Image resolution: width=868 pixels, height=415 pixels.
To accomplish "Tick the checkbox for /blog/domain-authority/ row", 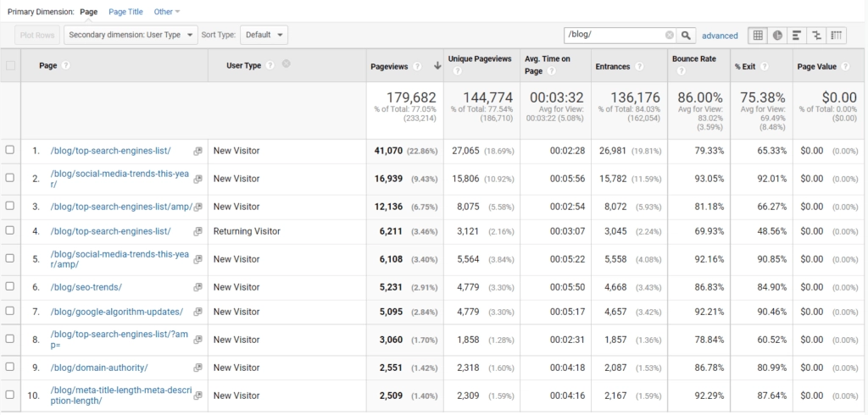I will (10, 368).
